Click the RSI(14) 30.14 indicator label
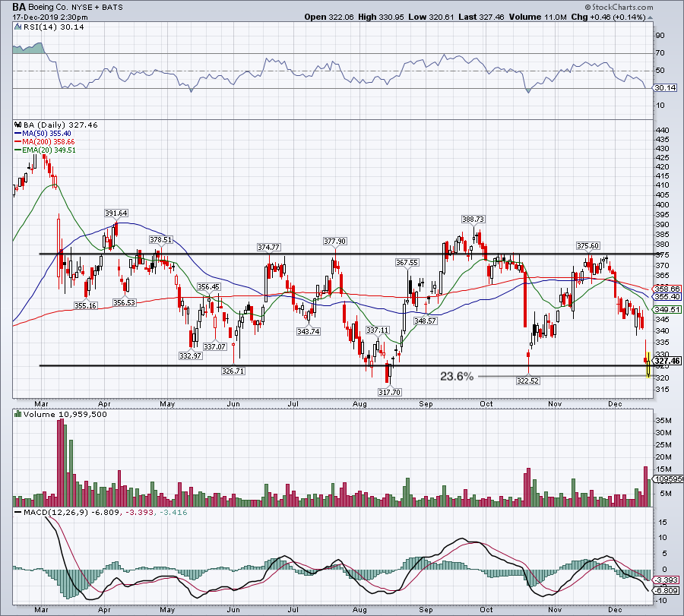684x616 pixels. [54, 27]
